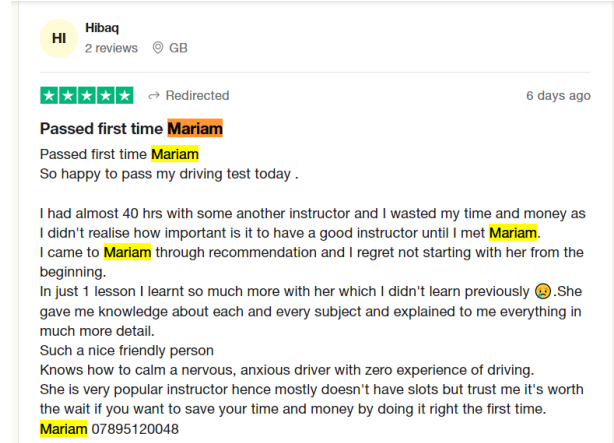Viewport: 614px width, 443px height.
Task: Click the HI avatar circle
Action: click(59, 38)
